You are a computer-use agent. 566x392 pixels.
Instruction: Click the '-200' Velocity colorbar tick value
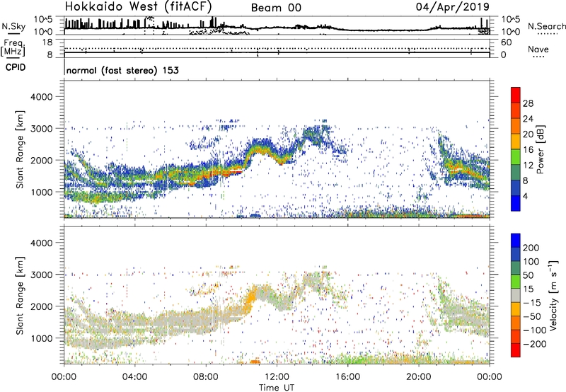coord(534,344)
